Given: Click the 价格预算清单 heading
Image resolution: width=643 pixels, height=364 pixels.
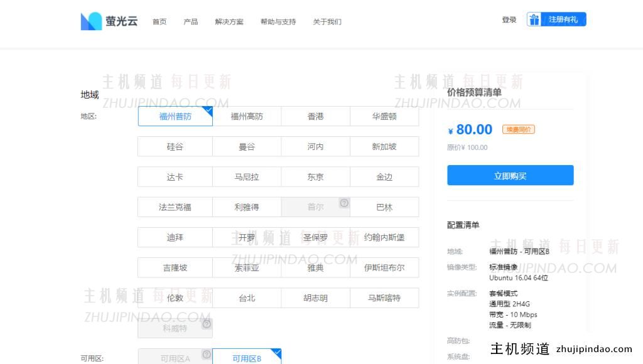Looking at the screenshot, I should pos(474,92).
